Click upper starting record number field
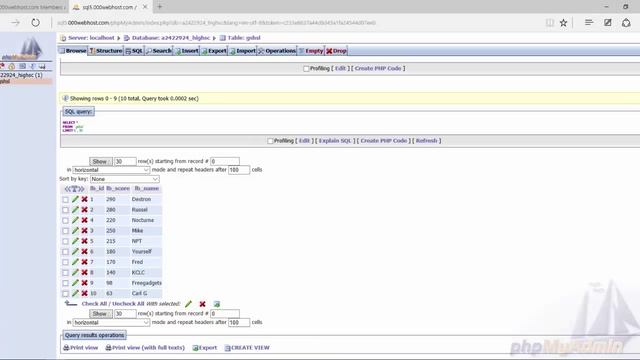The width and height of the screenshot is (640, 360). [225, 162]
